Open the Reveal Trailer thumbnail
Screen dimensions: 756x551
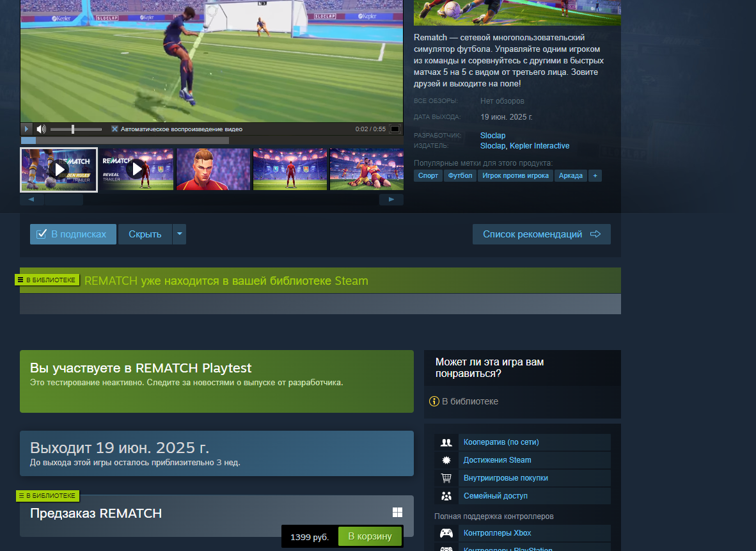pos(137,170)
